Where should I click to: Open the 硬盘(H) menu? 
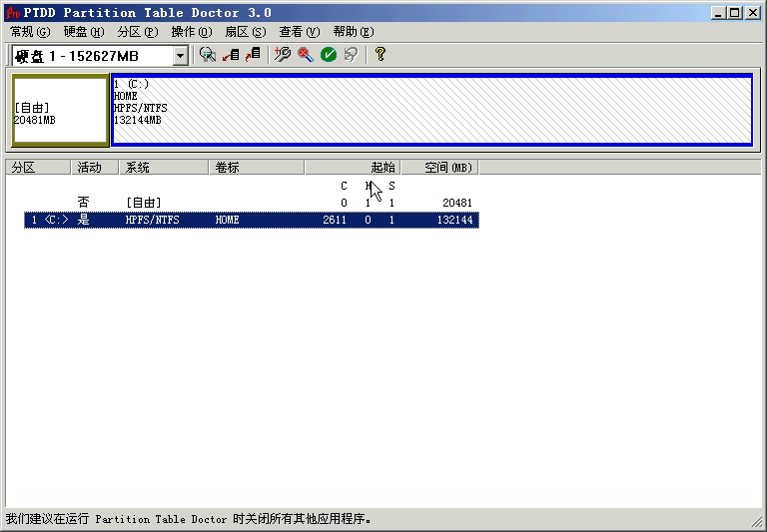83,32
